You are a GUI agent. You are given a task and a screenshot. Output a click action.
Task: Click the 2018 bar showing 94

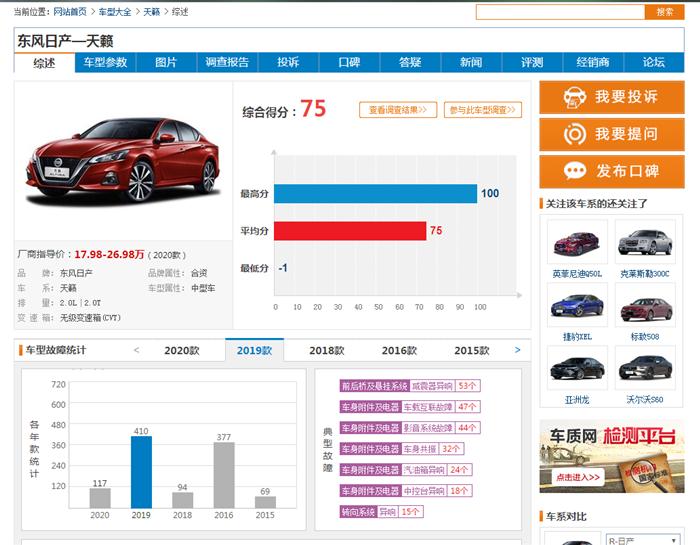click(x=183, y=500)
